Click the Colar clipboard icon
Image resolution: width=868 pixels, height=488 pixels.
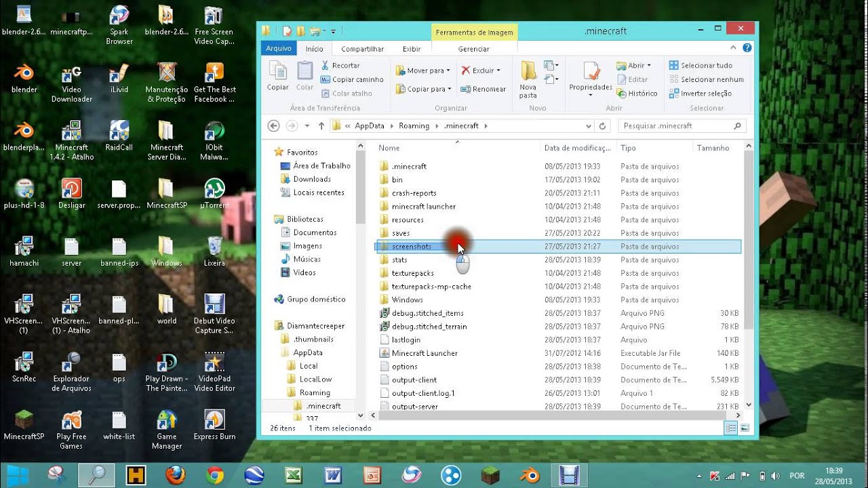tap(305, 75)
